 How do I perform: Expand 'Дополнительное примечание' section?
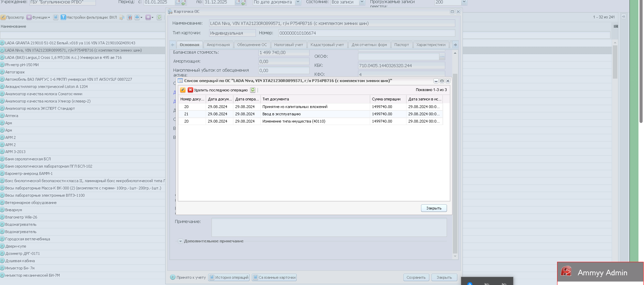180,241
